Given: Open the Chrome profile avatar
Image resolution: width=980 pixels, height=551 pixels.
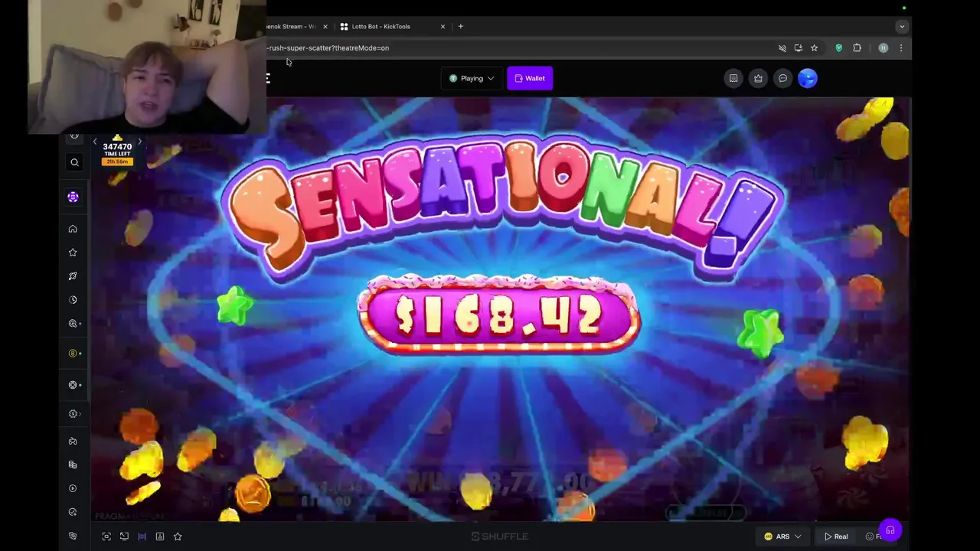Looking at the screenshot, I should [883, 47].
